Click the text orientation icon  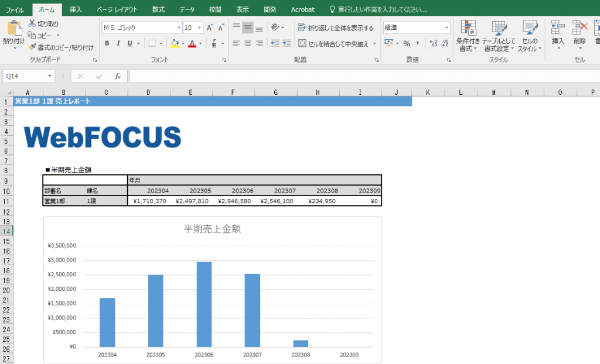click(275, 27)
